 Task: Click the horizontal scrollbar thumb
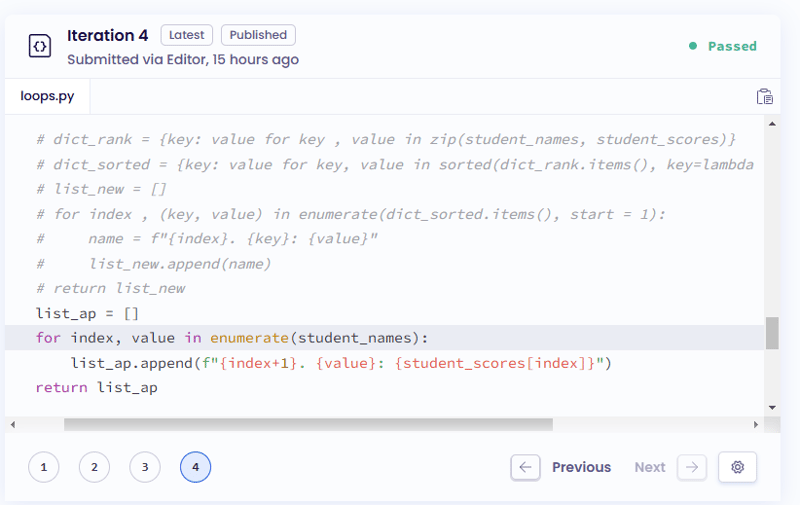coord(308,424)
